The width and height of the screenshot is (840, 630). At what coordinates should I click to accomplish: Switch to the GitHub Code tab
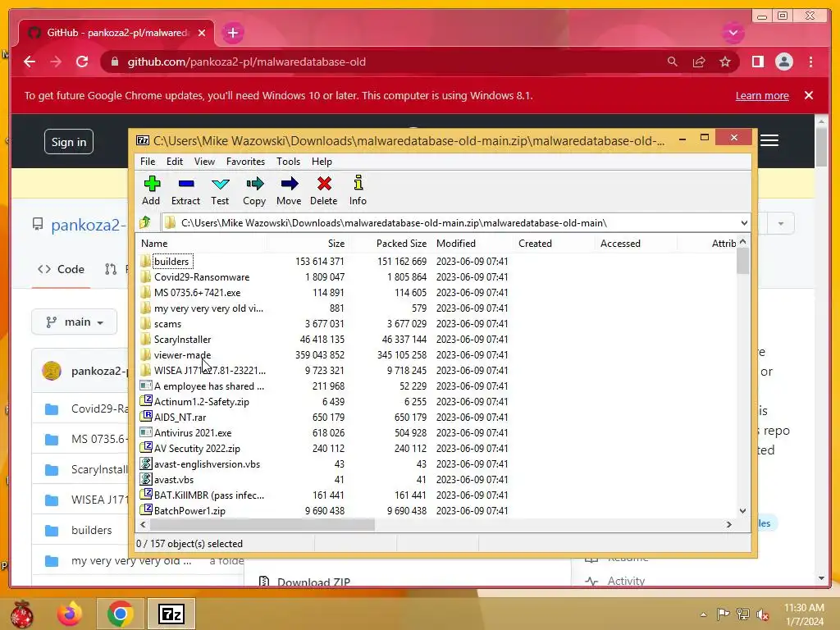pos(61,269)
